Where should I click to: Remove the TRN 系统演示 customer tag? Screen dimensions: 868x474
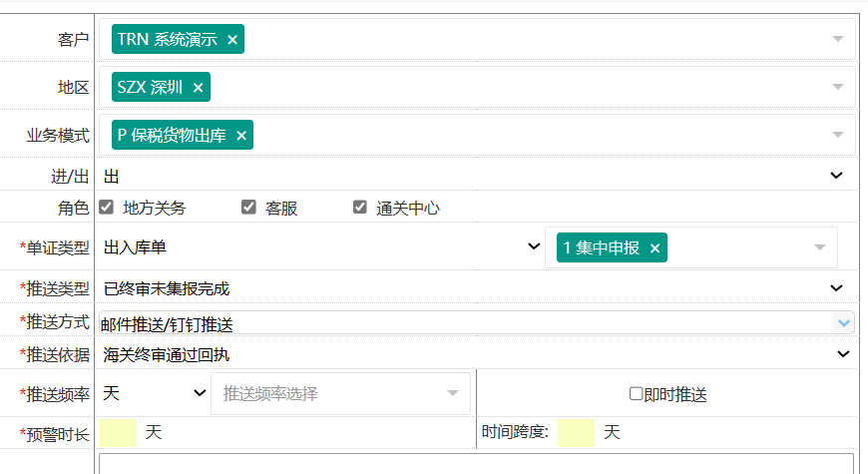click(232, 40)
